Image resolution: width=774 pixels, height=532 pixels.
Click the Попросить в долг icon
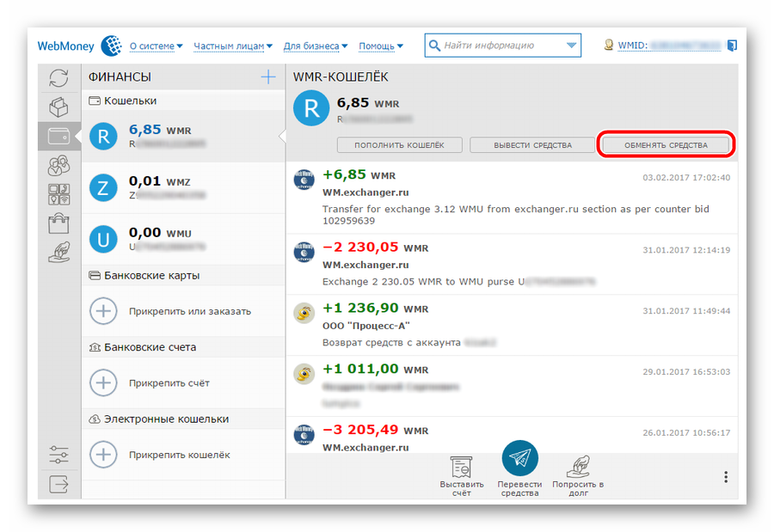pyautogui.click(x=578, y=467)
